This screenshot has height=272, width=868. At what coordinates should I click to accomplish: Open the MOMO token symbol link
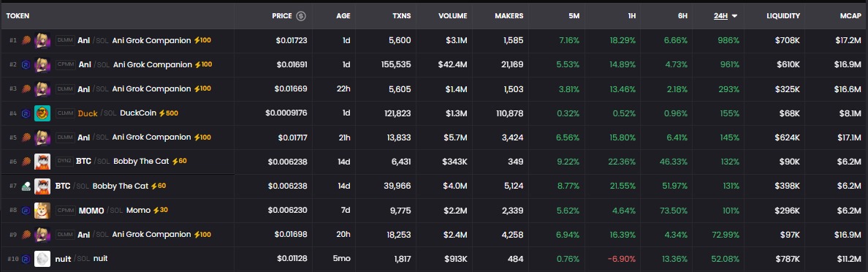(91, 211)
